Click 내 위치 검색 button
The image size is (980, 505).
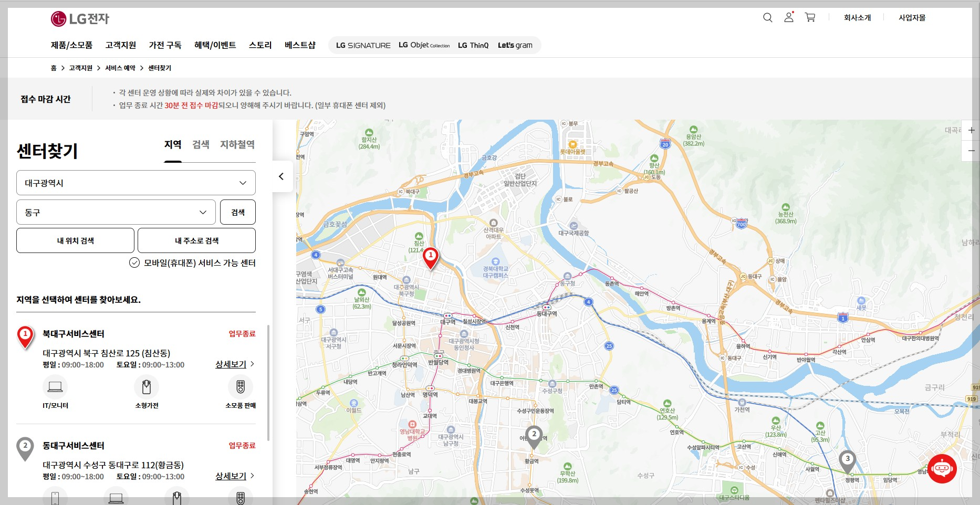pos(75,240)
